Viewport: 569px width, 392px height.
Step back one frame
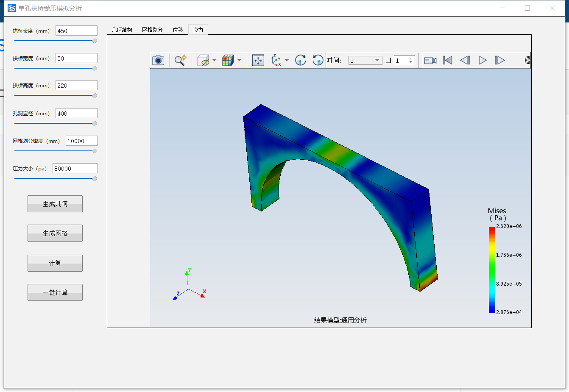click(x=465, y=60)
